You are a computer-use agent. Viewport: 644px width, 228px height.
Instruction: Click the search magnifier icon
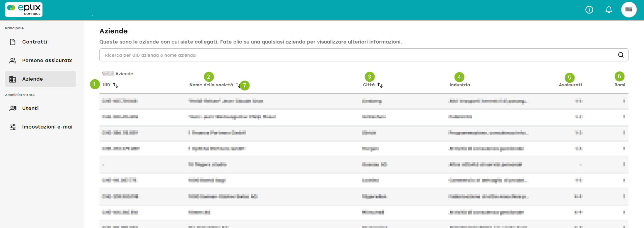point(621,55)
